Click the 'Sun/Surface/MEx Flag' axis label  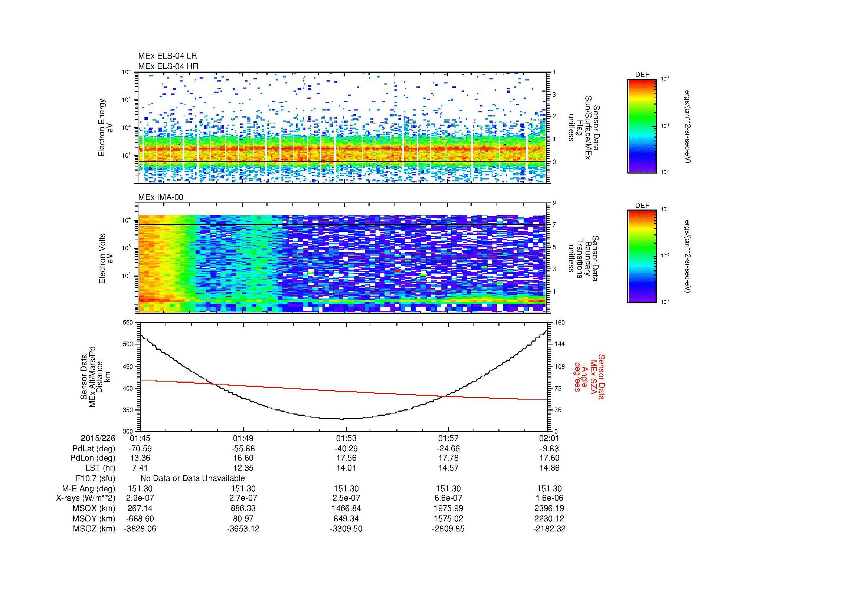[x=584, y=128]
